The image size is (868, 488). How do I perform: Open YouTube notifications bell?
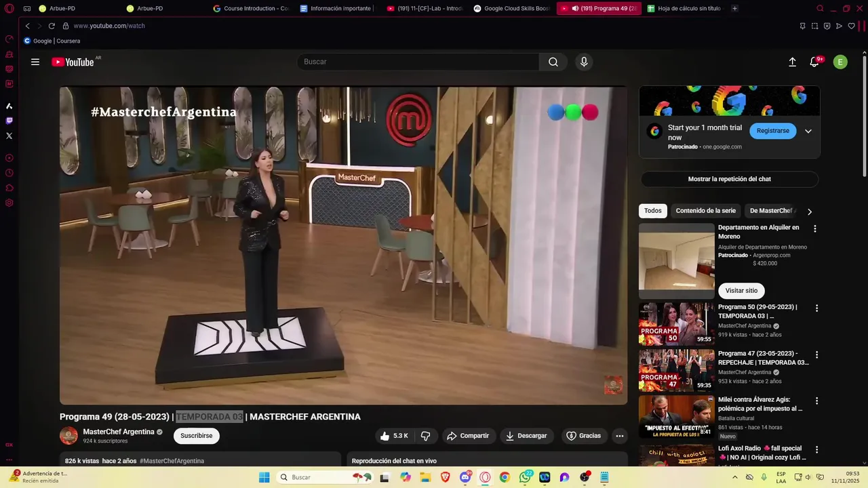[815, 62]
